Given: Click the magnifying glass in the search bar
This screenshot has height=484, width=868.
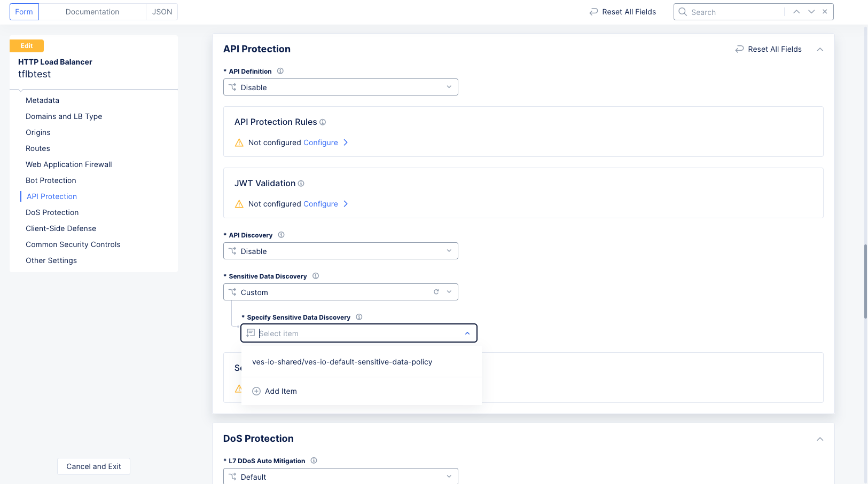Looking at the screenshot, I should pyautogui.click(x=682, y=11).
